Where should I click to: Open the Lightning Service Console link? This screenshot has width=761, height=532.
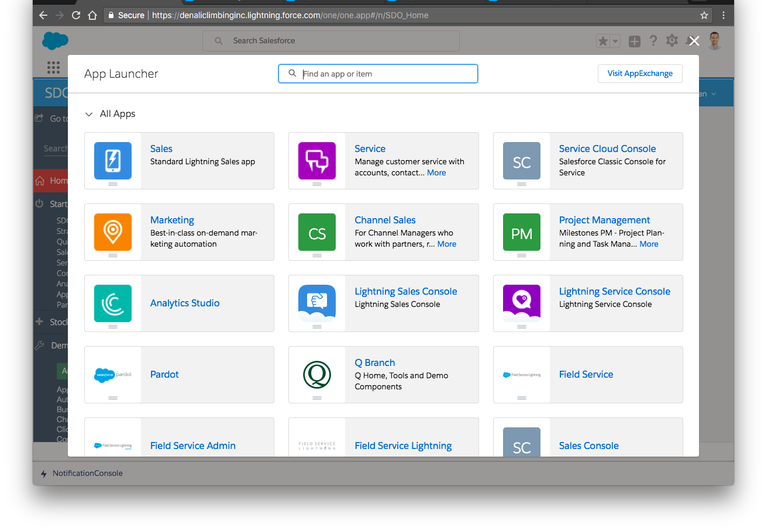tap(615, 291)
